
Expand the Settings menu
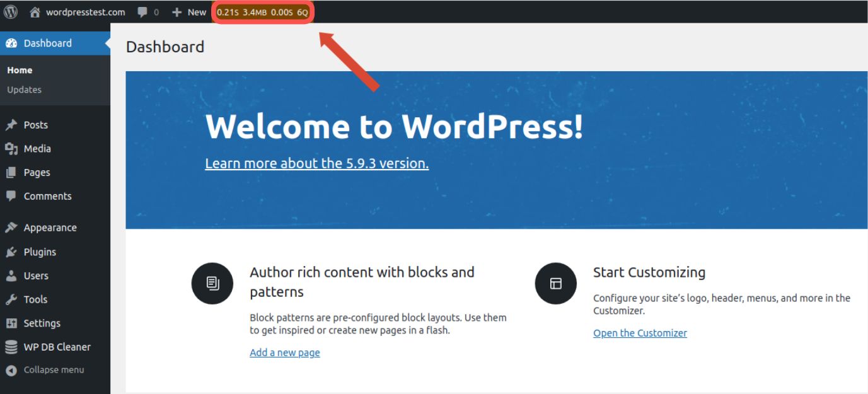pos(42,323)
